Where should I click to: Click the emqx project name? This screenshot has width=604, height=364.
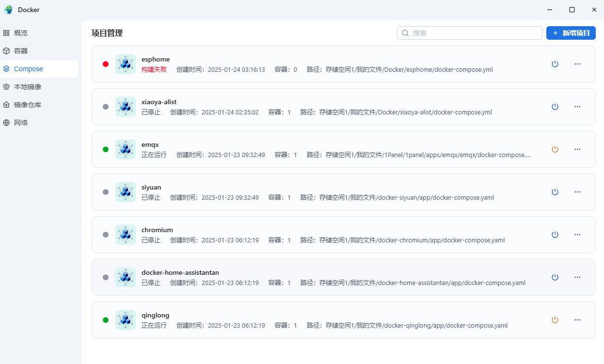pyautogui.click(x=150, y=144)
